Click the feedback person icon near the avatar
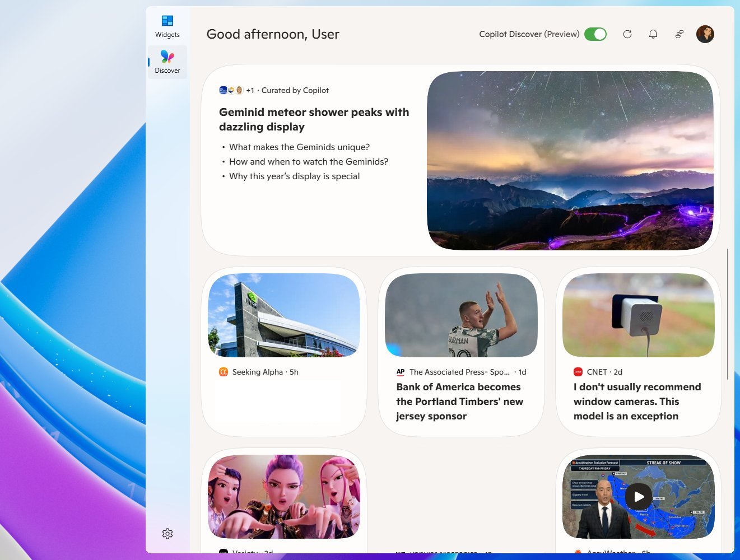The width and height of the screenshot is (740, 560). [x=679, y=34]
